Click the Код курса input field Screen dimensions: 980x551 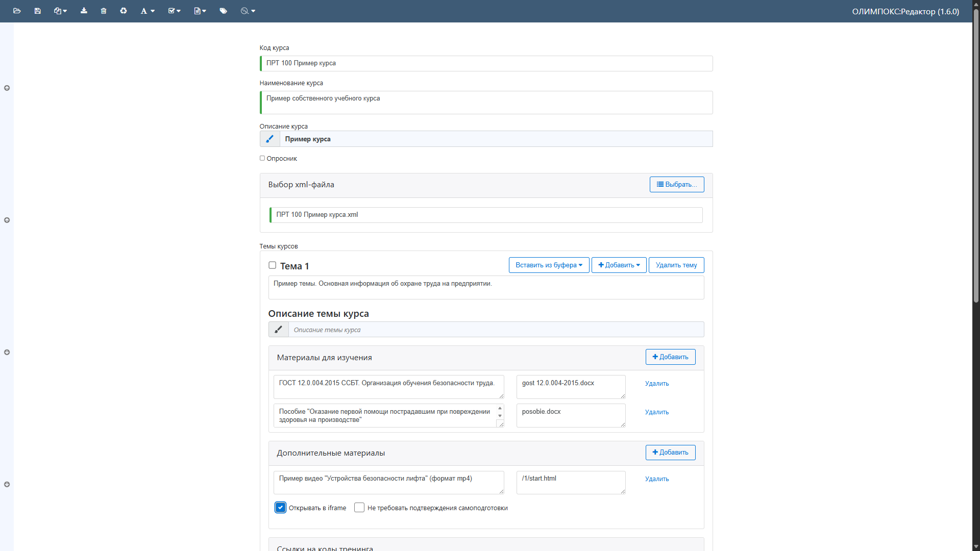click(486, 63)
